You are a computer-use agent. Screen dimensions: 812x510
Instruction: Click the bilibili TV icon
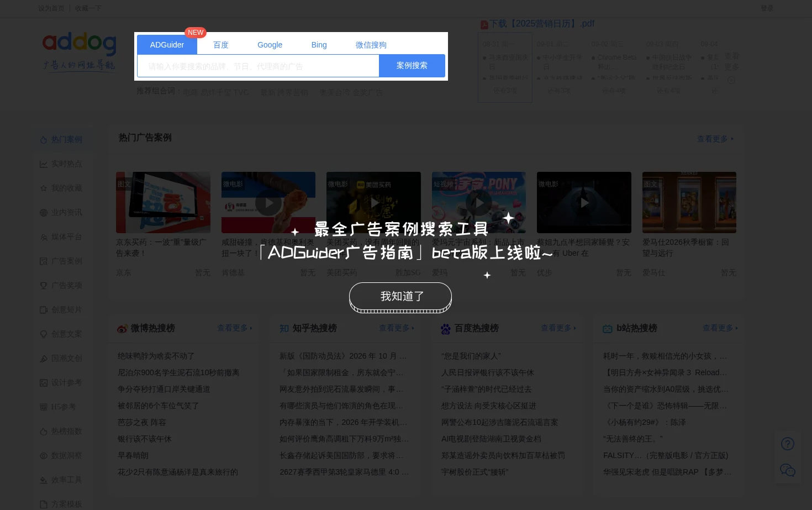[608, 329]
